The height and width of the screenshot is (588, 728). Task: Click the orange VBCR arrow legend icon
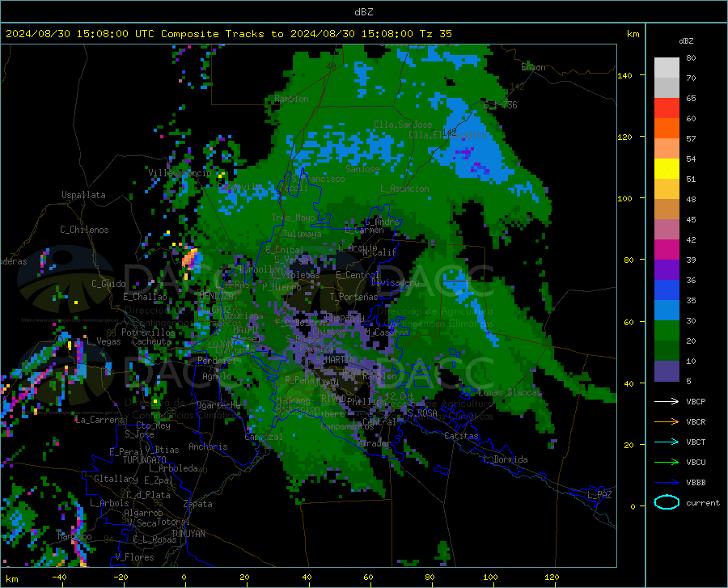click(667, 422)
